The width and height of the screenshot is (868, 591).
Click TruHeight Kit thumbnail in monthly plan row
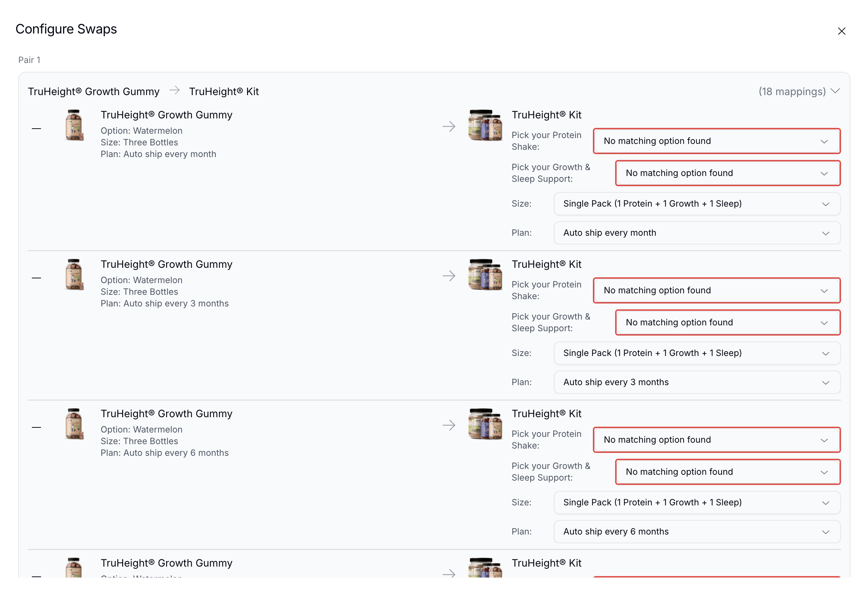[x=485, y=125]
